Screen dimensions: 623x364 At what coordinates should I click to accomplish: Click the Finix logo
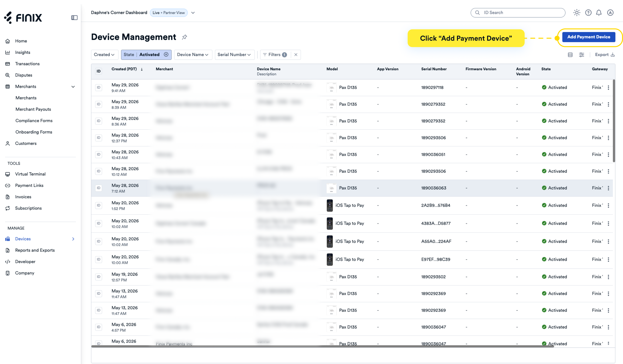pyautogui.click(x=23, y=18)
